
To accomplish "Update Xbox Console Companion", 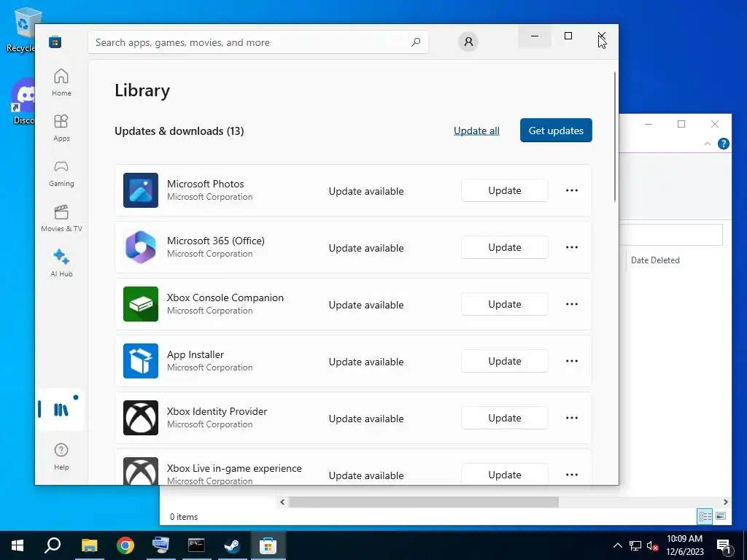I will pyautogui.click(x=505, y=304).
